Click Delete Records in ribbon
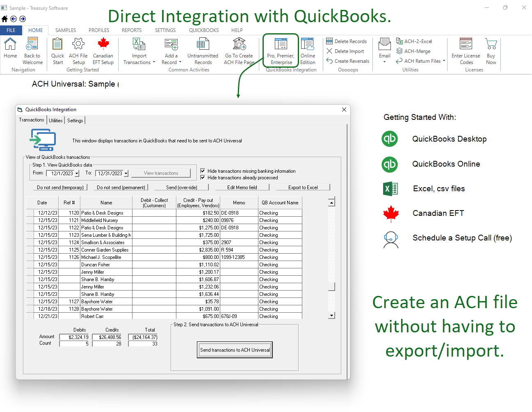Image resolution: width=532 pixels, height=412 pixels. (347, 41)
